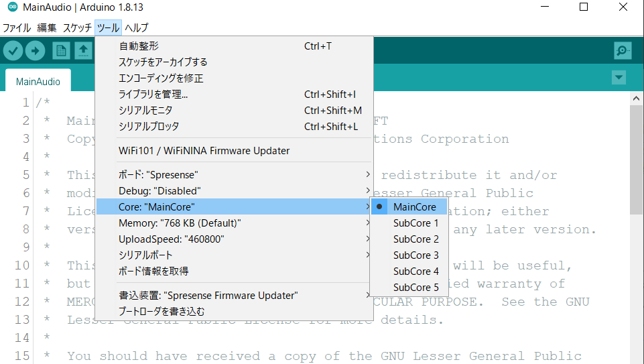Open シリアルプロッタ menu entry
644x364 pixels.
tap(235, 126)
